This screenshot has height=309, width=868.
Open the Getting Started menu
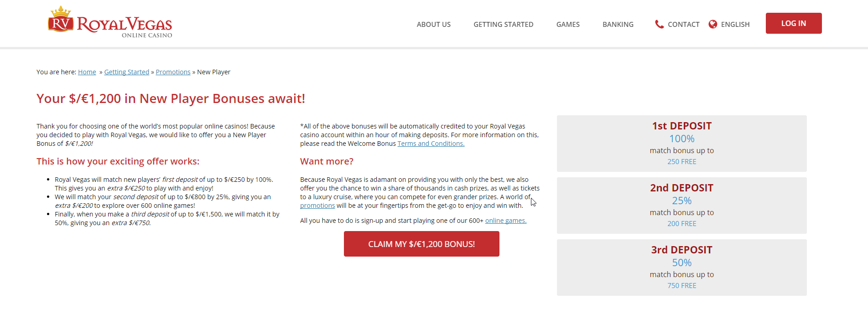pyautogui.click(x=503, y=25)
